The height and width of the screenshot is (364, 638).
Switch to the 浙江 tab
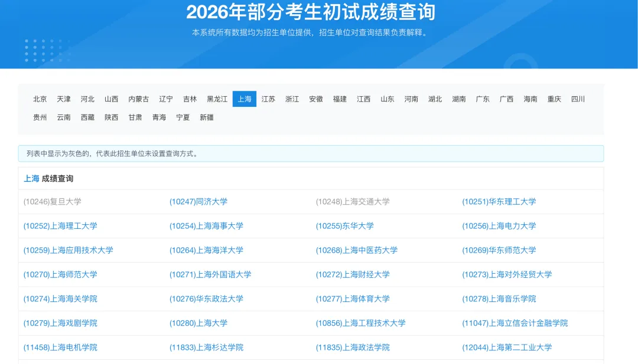pos(292,99)
